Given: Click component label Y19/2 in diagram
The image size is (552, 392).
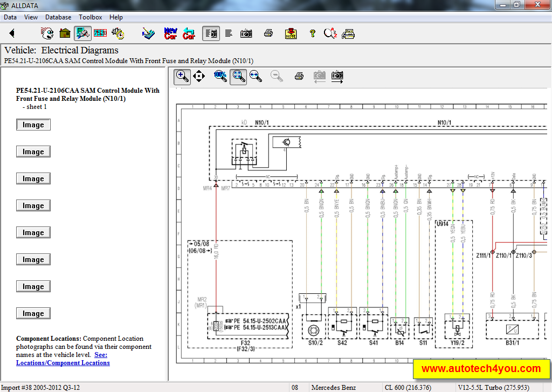Looking at the screenshot, I should pyautogui.click(x=457, y=343).
